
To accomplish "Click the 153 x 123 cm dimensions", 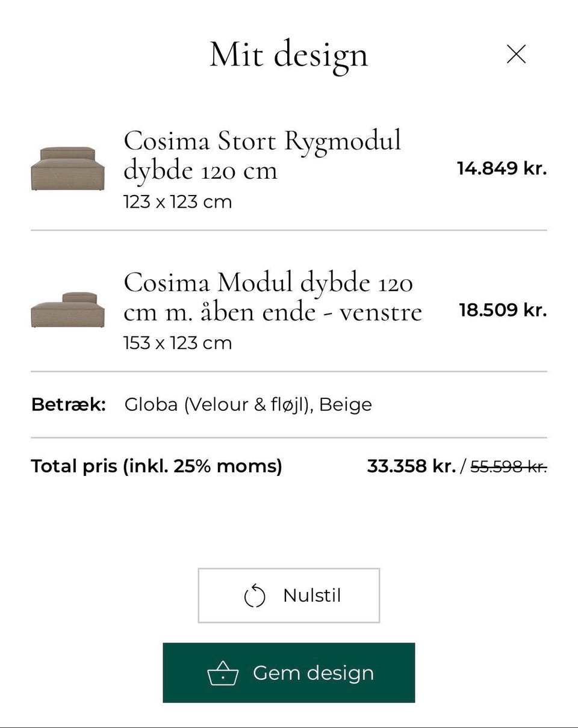I will (x=178, y=343).
